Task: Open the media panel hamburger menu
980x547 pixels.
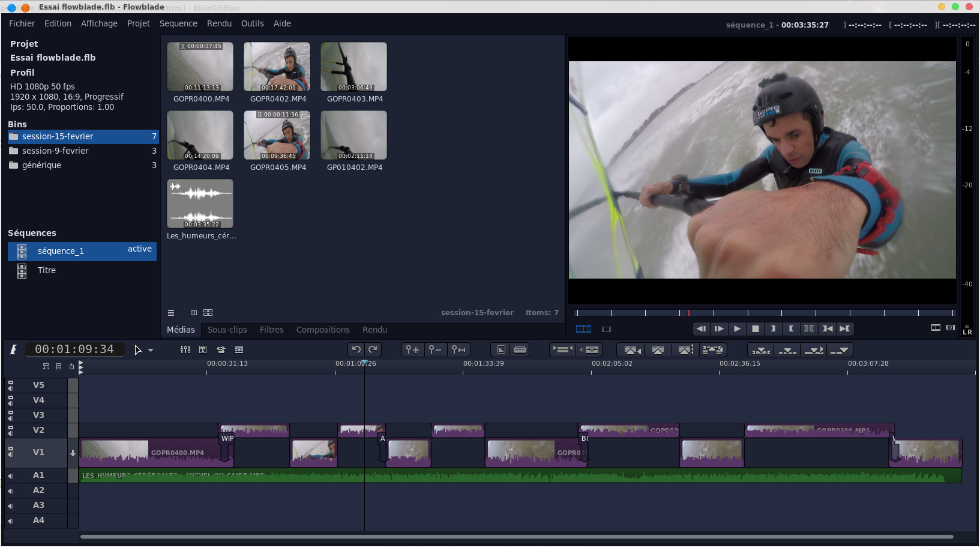Action: point(171,313)
